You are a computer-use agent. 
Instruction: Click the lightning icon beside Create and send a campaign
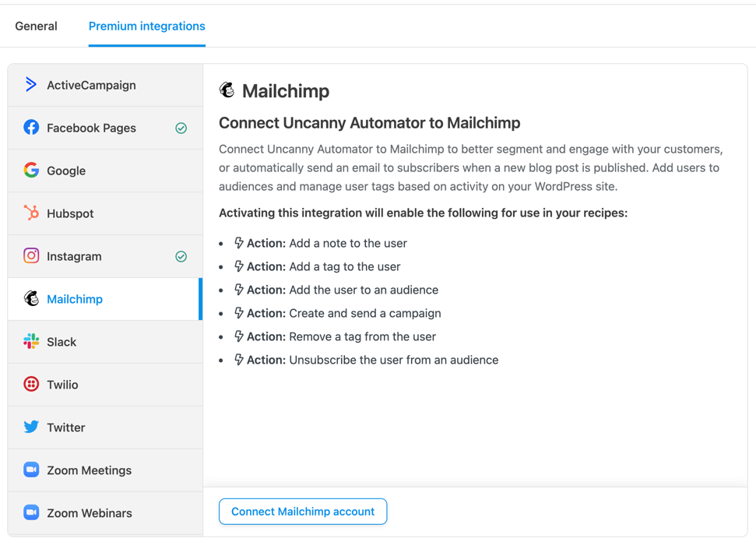click(x=239, y=313)
